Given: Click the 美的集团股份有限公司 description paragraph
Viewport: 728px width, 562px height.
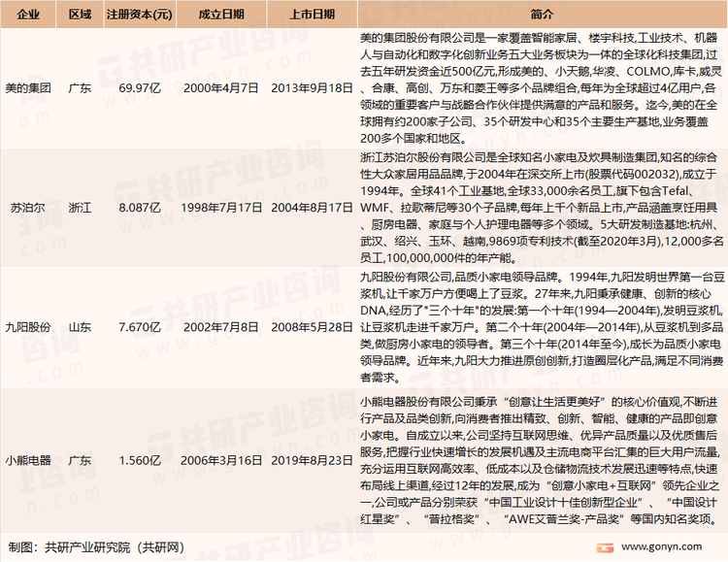Looking at the screenshot, I should tap(542, 88).
